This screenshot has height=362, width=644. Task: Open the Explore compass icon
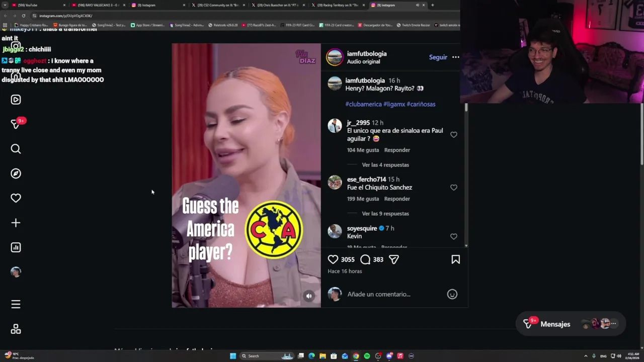(x=16, y=173)
